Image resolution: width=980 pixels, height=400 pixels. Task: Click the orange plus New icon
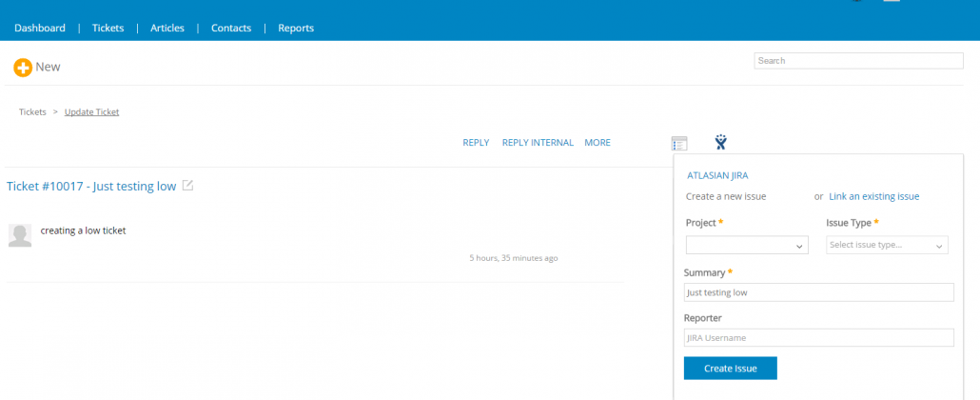[x=23, y=68]
